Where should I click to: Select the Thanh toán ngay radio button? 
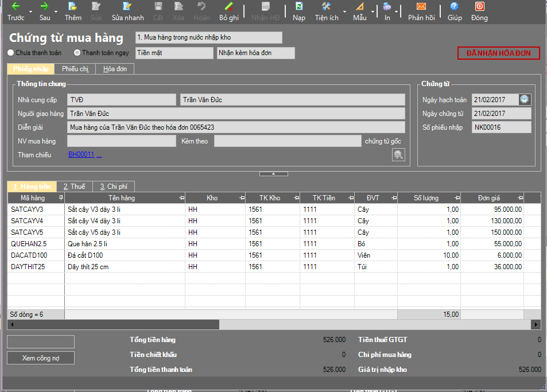click(x=77, y=53)
